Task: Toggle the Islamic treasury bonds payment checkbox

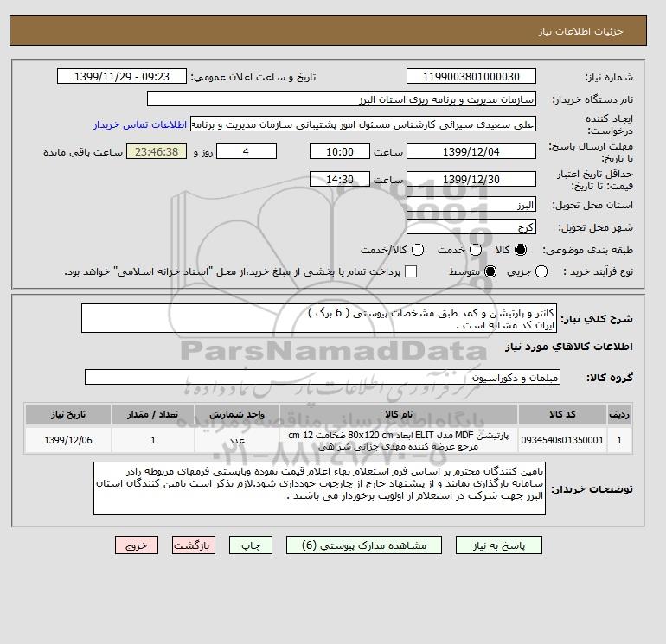Action: tap(411, 271)
